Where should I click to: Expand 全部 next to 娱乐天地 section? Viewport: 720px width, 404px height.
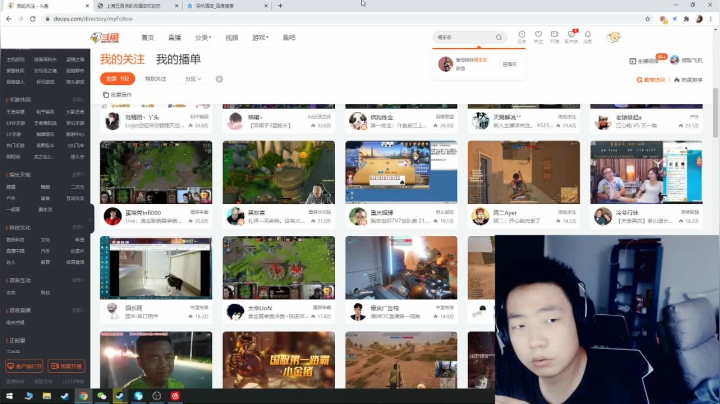click(x=77, y=174)
